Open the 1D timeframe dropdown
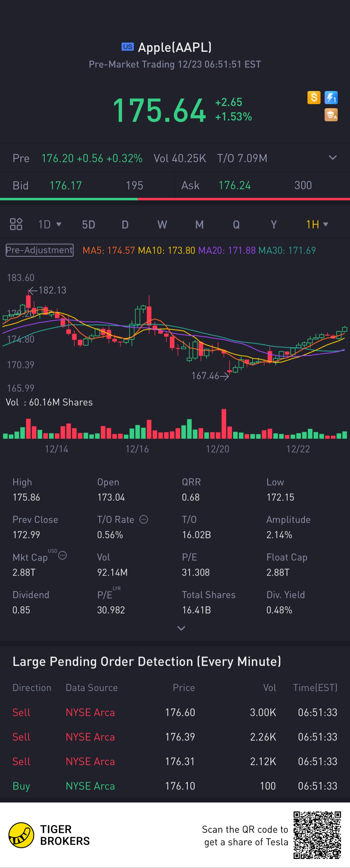 point(49,225)
